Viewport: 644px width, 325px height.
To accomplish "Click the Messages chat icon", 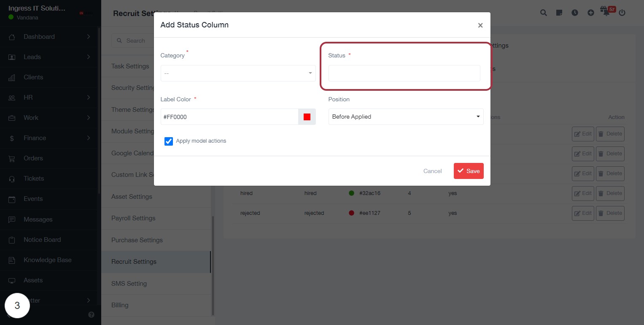I will (12, 219).
